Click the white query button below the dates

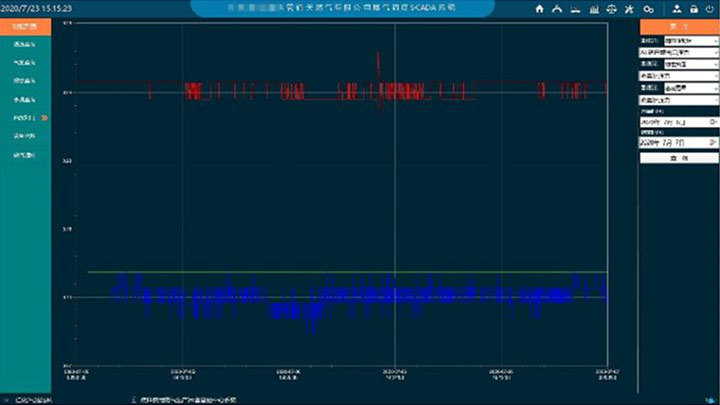coord(679,158)
